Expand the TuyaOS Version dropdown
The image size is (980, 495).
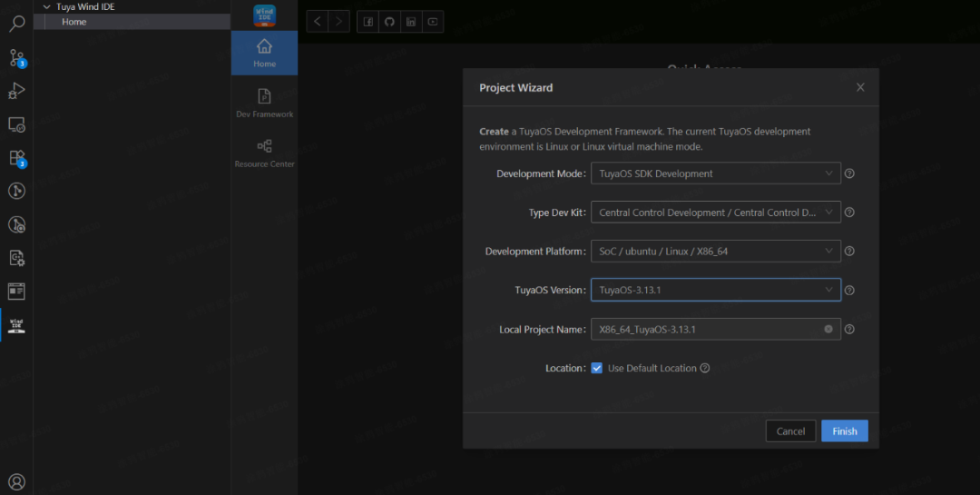(716, 290)
